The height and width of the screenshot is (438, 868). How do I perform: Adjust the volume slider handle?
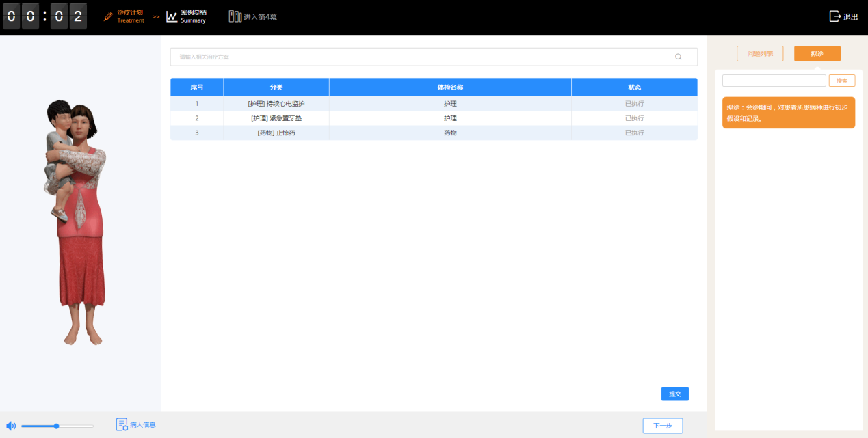pyautogui.click(x=57, y=426)
